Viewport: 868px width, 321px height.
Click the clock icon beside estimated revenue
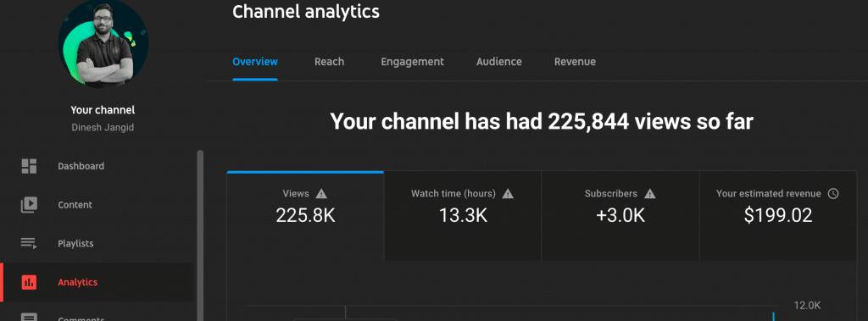pyautogui.click(x=833, y=194)
